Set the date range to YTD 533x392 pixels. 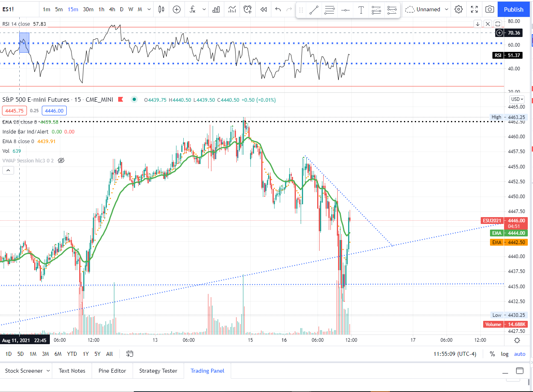tap(72, 354)
